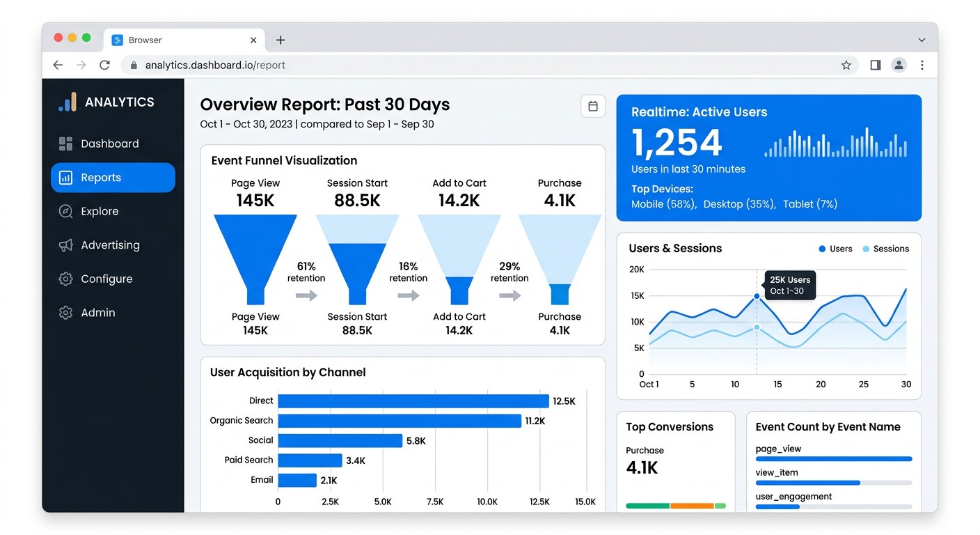This screenshot has height=535, width=980.
Task: Close the Browser tab
Action: 253,40
